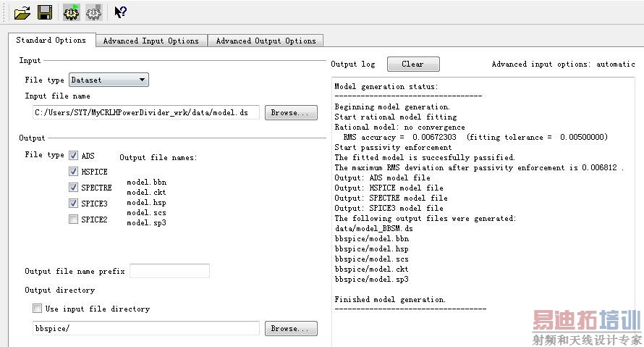Open the File type Dataset dropdown
Screen dimensions: 644x347
click(109, 80)
